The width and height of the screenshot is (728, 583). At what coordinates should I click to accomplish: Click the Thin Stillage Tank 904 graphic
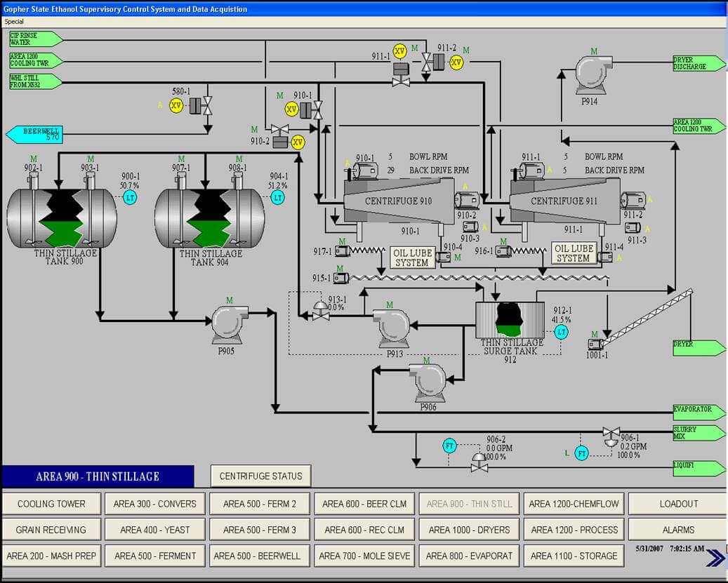[x=209, y=217]
